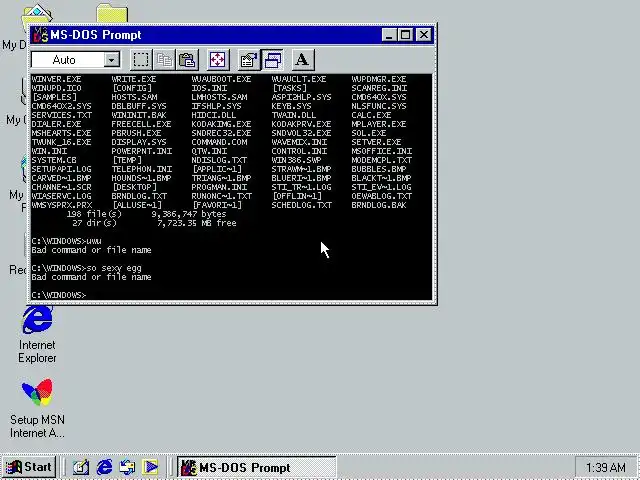The height and width of the screenshot is (480, 640).
Task: Open the Properties toolbar icon
Action: [x=249, y=60]
